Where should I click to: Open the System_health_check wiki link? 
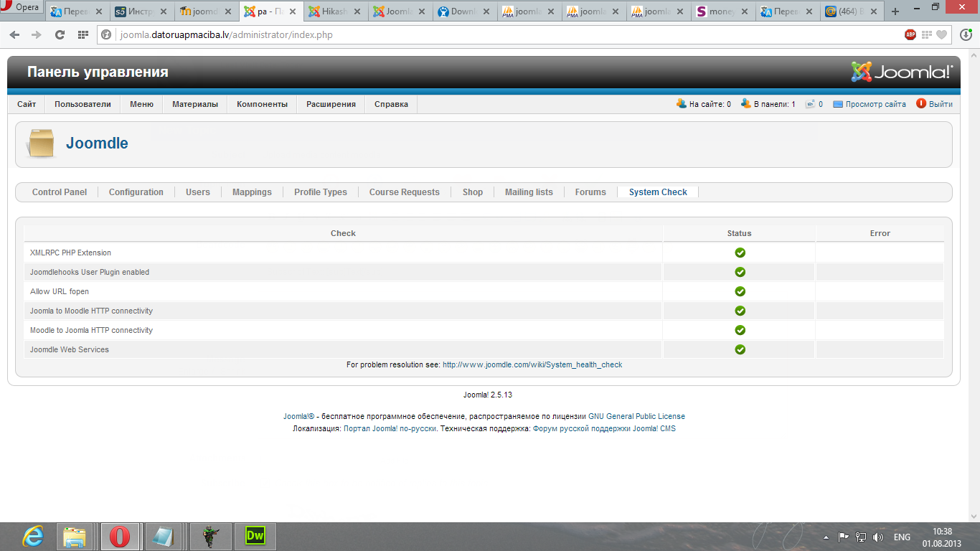point(532,364)
